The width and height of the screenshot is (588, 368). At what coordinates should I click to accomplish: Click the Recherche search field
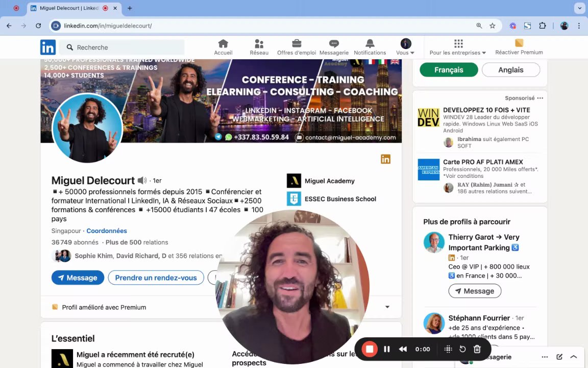coord(122,48)
